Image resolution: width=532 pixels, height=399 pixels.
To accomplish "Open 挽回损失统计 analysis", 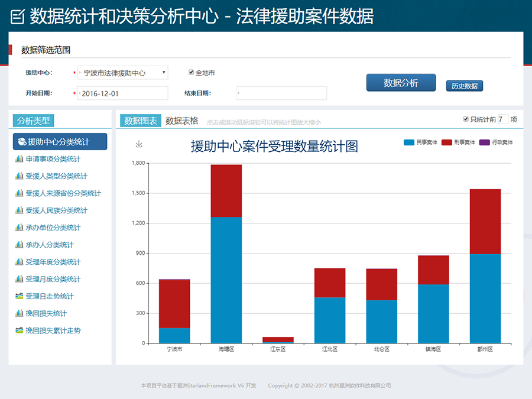I will coord(46,313).
